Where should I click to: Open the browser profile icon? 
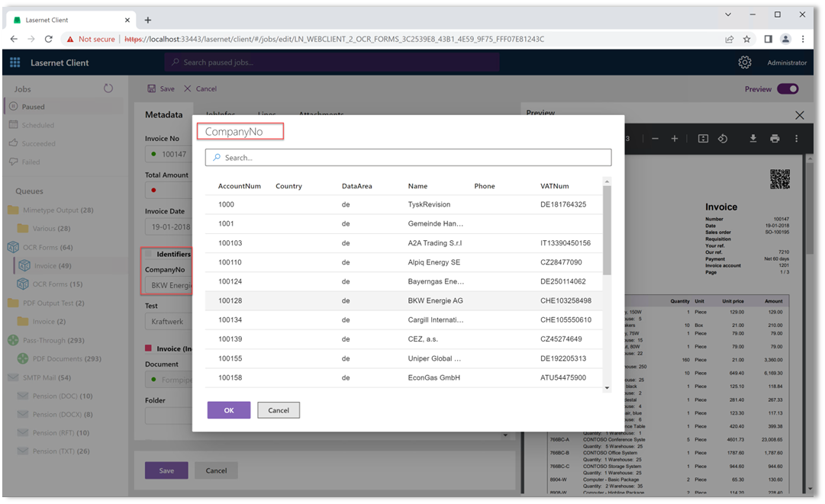pos(785,39)
